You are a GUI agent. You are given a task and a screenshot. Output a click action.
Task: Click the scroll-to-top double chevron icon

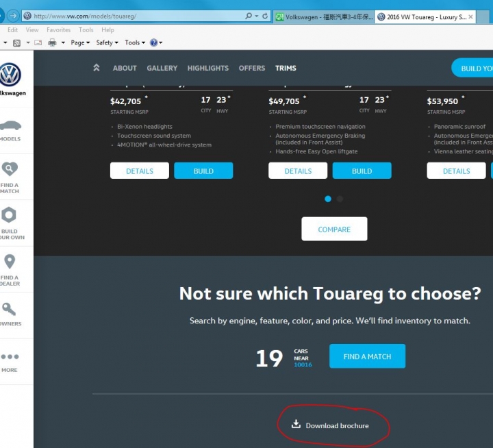[97, 68]
